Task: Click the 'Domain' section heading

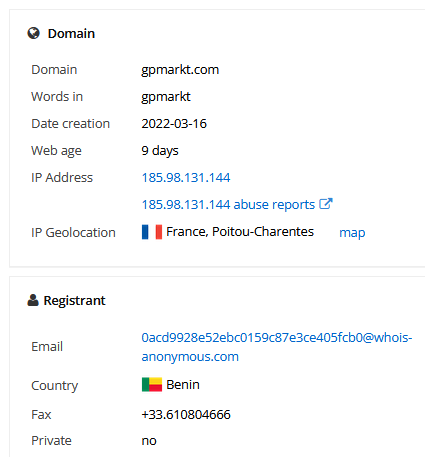Action: pos(71,34)
